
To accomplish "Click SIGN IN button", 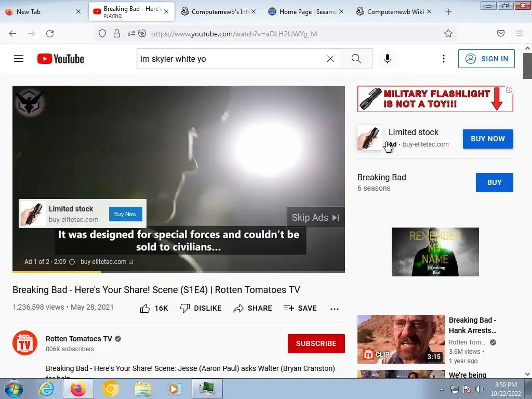I will coord(486,59).
